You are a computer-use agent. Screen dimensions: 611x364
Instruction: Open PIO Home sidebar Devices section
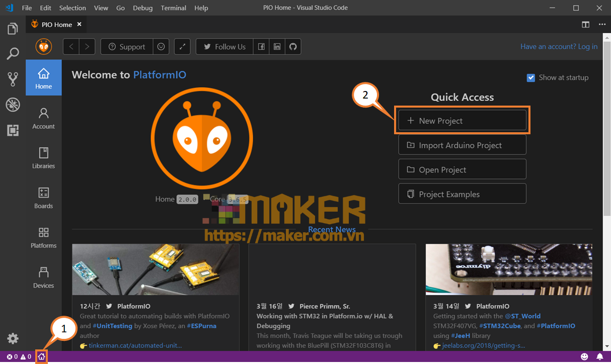[x=44, y=278]
